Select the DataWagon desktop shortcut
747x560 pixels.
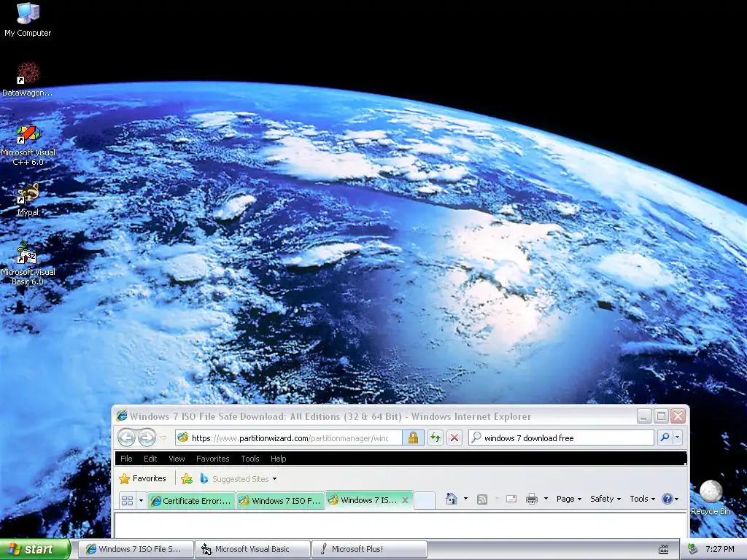pos(28,79)
